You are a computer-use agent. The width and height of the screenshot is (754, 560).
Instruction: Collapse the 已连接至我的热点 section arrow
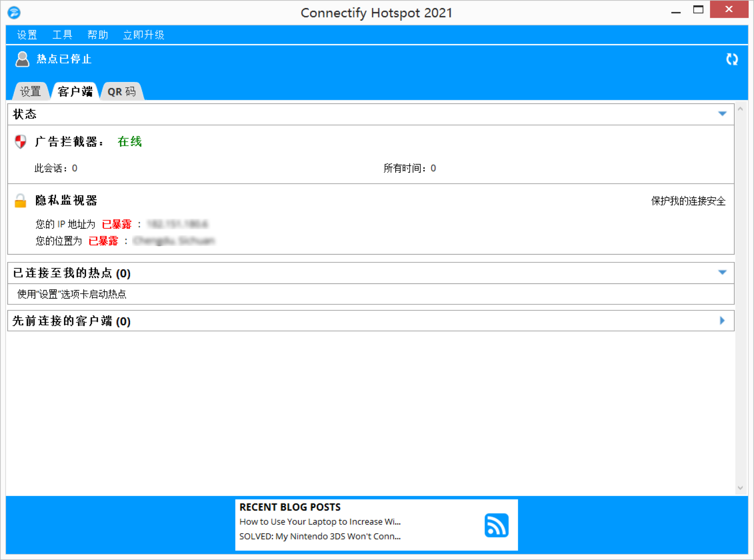[x=722, y=272]
